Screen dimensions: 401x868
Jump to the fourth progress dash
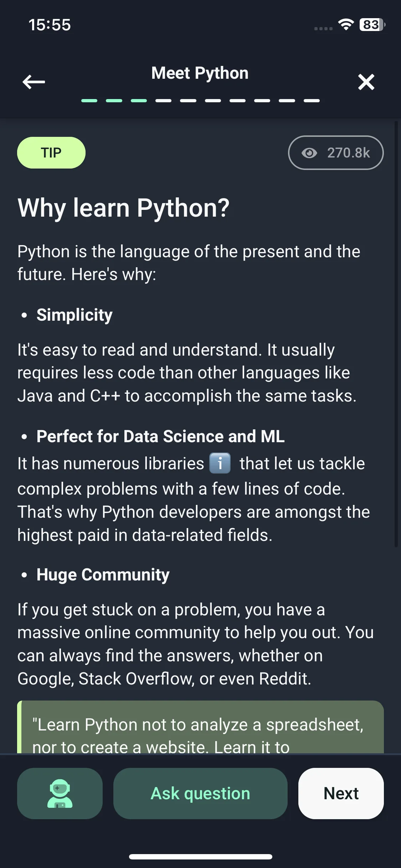[x=164, y=101]
